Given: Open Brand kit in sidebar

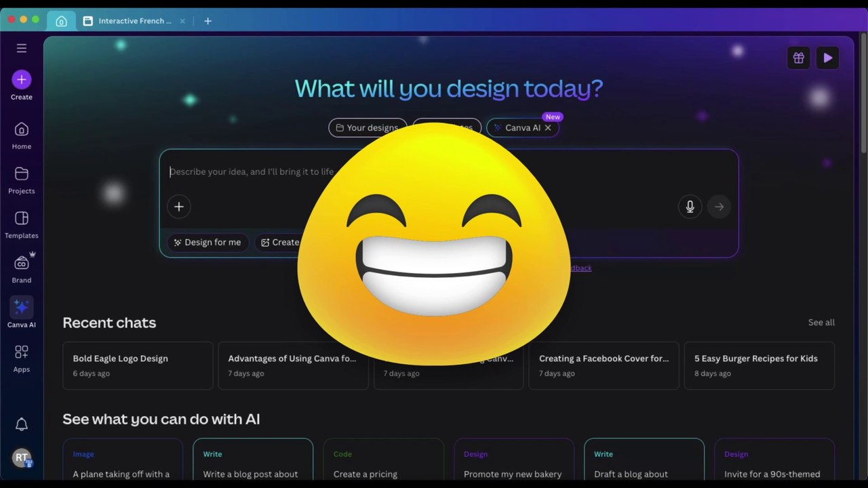Looking at the screenshot, I should click(22, 270).
